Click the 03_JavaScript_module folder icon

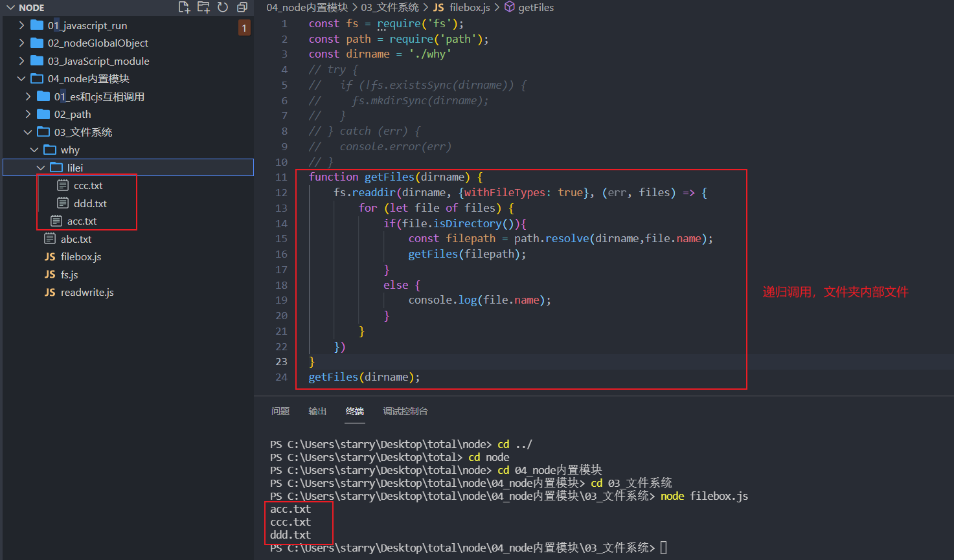(x=37, y=61)
